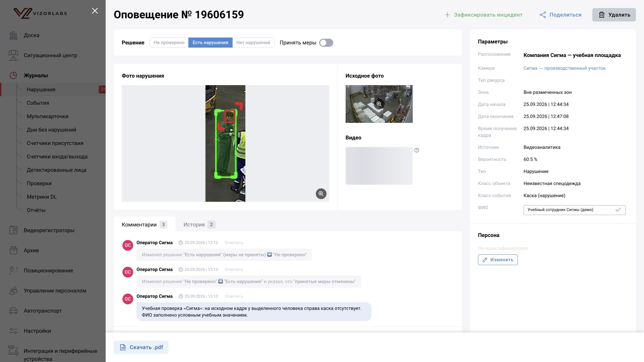
Task: Click the ФИО input field
Action: 574,210
